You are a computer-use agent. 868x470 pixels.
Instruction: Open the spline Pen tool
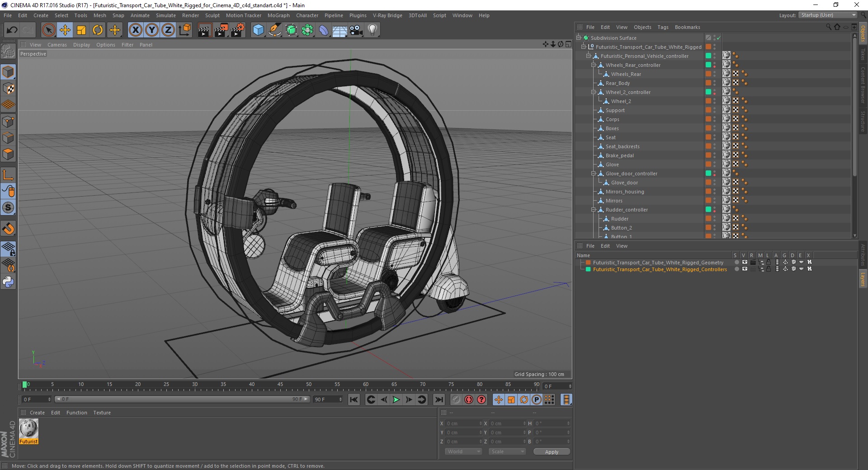[x=274, y=30]
